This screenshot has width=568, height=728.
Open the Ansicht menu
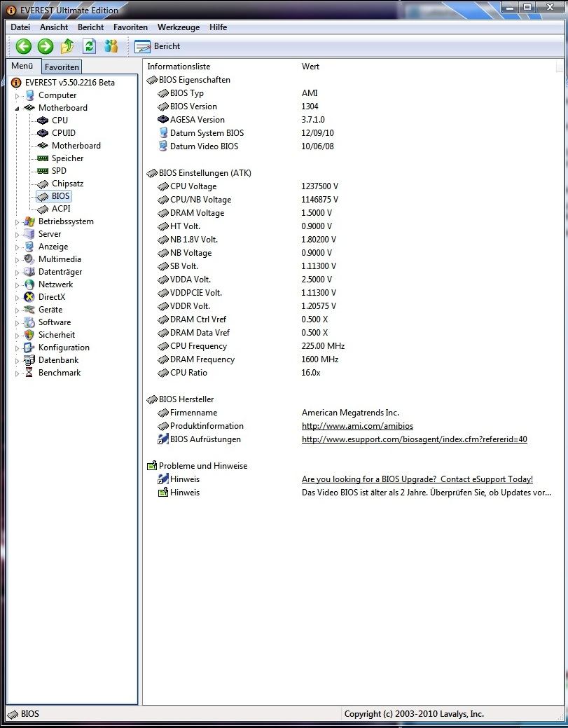click(x=54, y=27)
